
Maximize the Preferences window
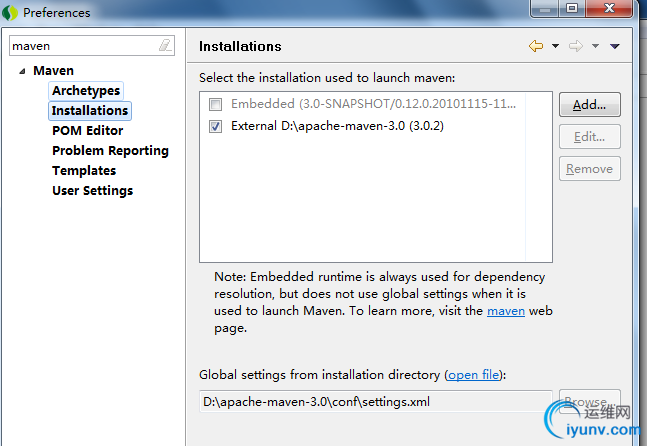(572, 9)
